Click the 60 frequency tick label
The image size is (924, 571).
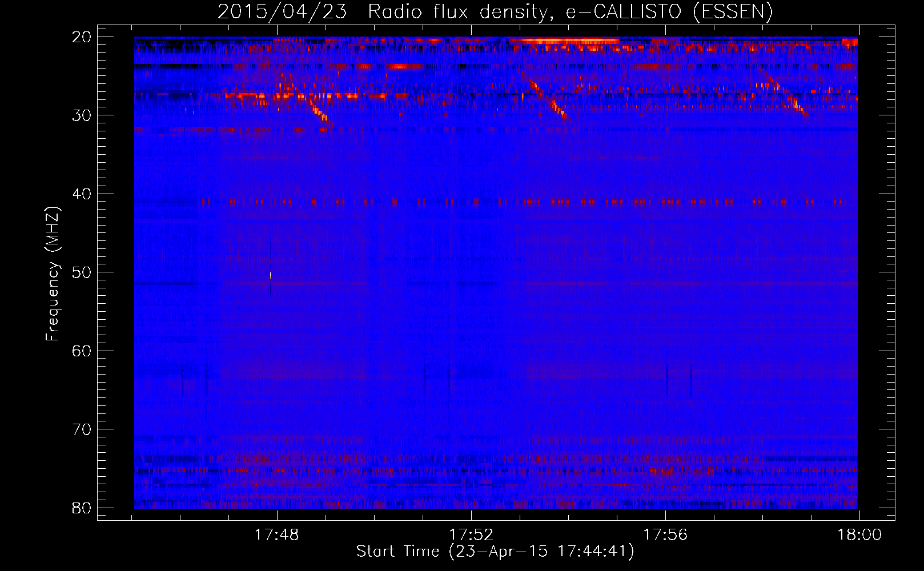pyautogui.click(x=82, y=351)
